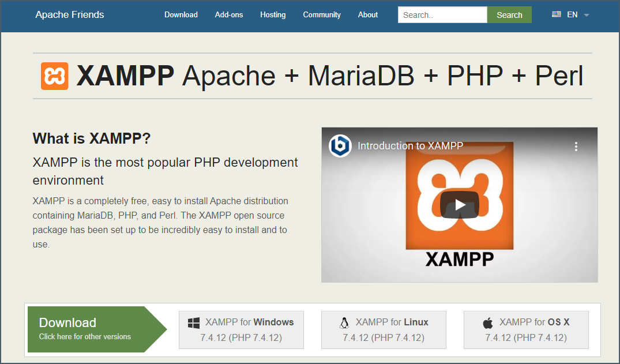Viewport: 620px width, 364px height.
Task: Click the Bitnami channel avatar on the video
Action: click(x=340, y=146)
